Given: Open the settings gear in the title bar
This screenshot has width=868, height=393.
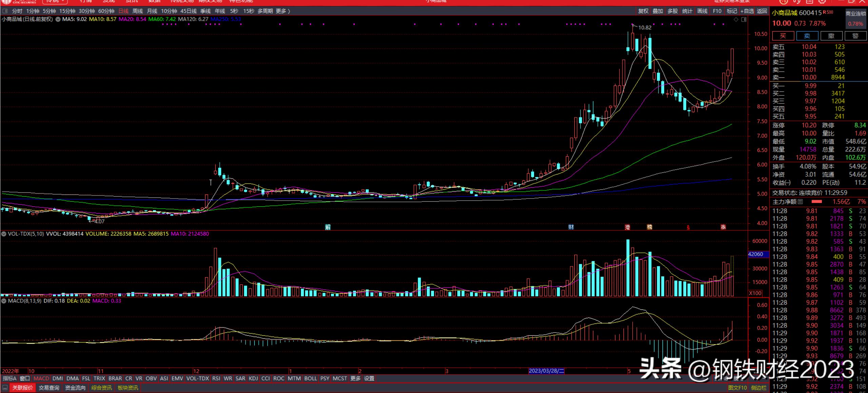Looking at the screenshot, I should 822,2.
